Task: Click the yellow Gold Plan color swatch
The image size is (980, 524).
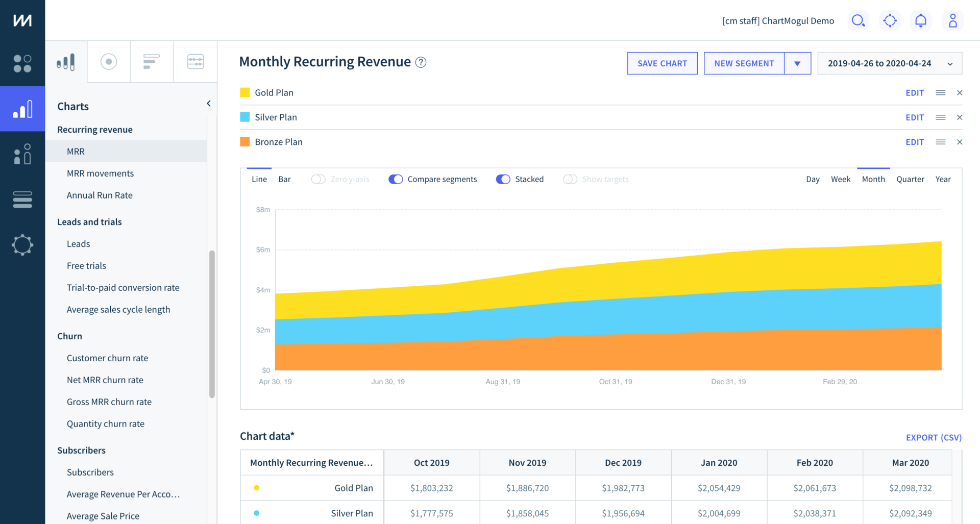Action: pyautogui.click(x=244, y=92)
